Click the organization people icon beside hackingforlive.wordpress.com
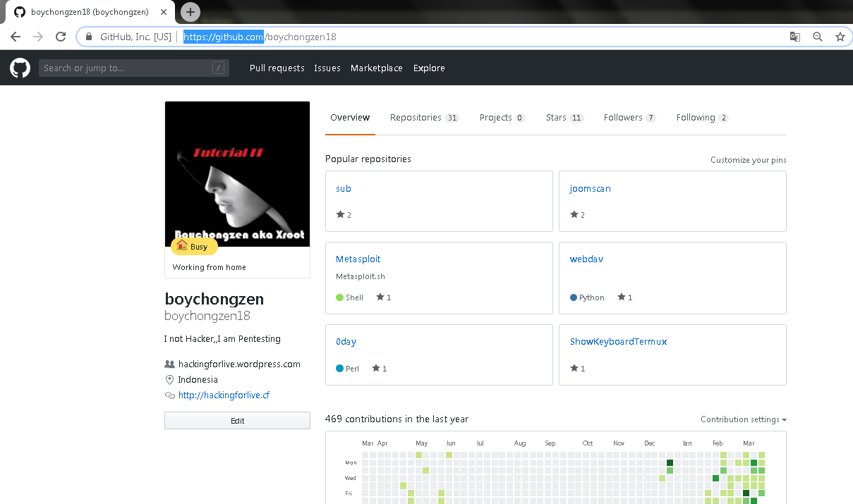The width and height of the screenshot is (853, 504). point(169,364)
